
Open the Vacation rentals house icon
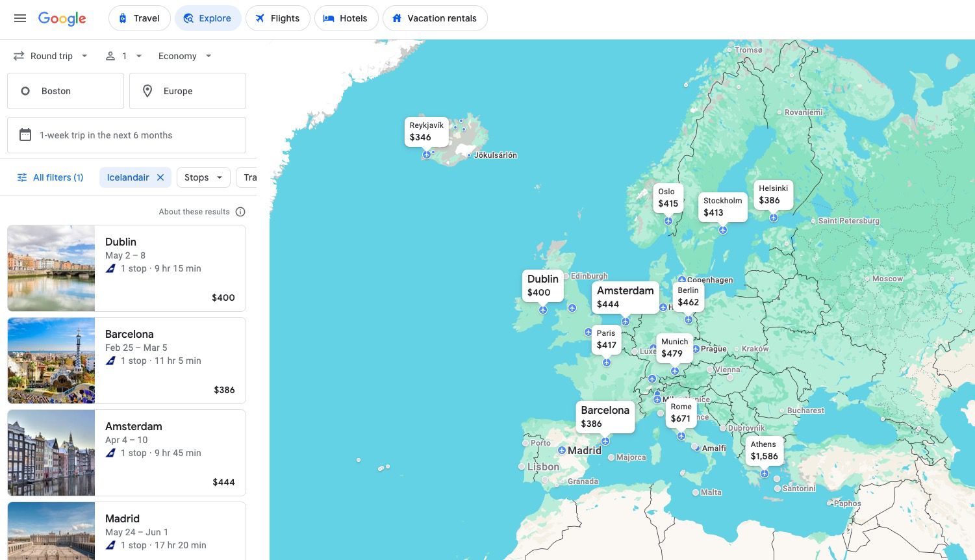tap(397, 18)
